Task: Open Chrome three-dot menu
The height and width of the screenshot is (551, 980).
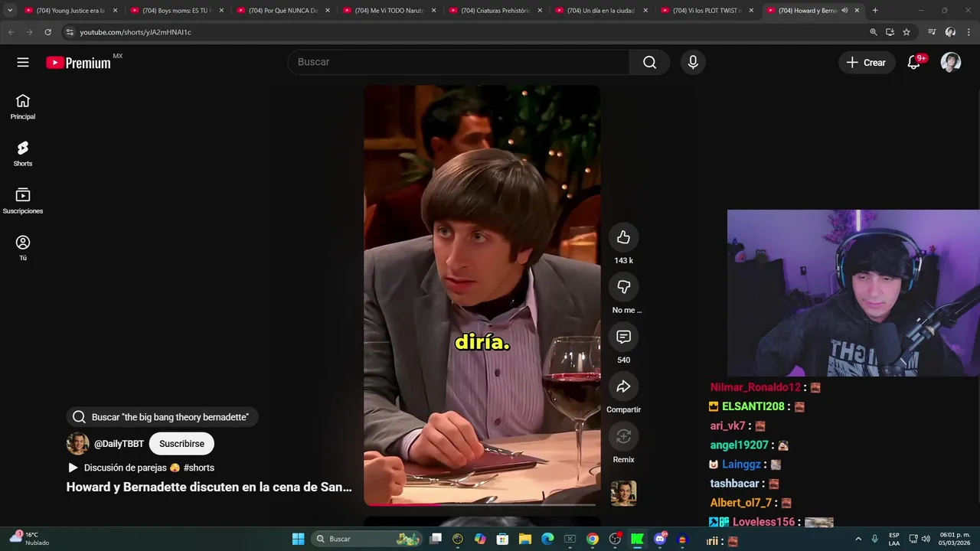Action: [x=969, y=32]
